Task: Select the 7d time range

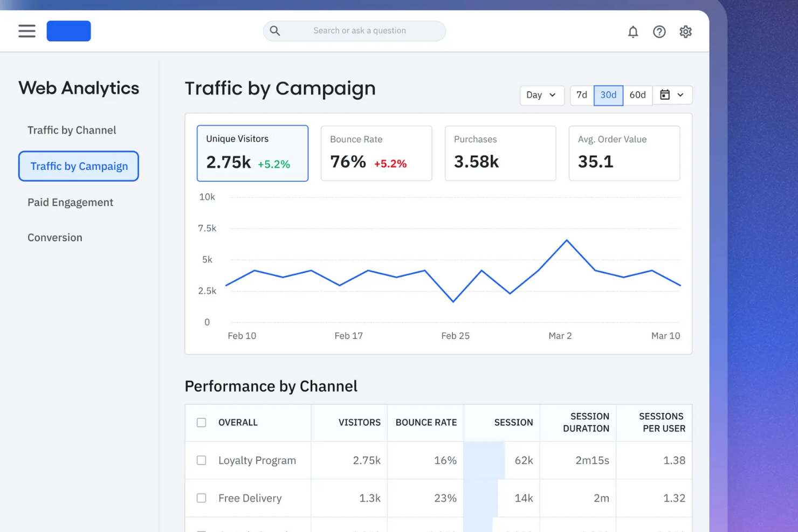Action: (581, 95)
